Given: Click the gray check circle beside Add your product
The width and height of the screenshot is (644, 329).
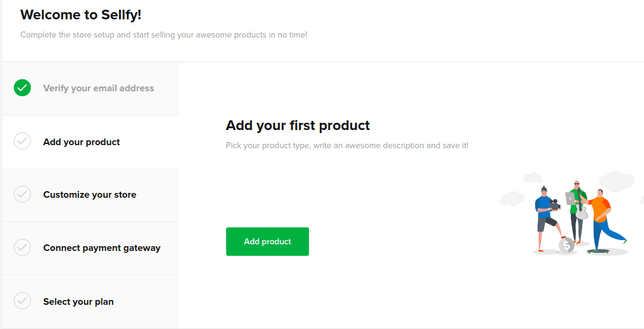Looking at the screenshot, I should pos(22,141).
